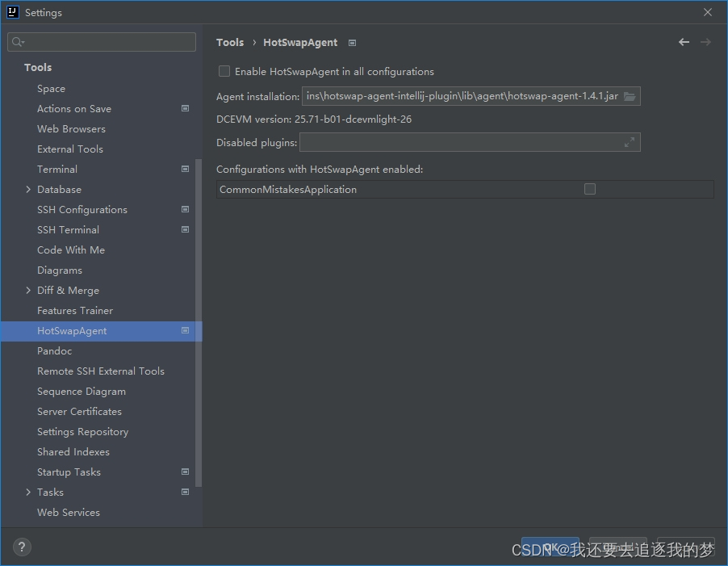Open Pandoc settings
Viewport: 728px width, 566px height.
click(54, 351)
